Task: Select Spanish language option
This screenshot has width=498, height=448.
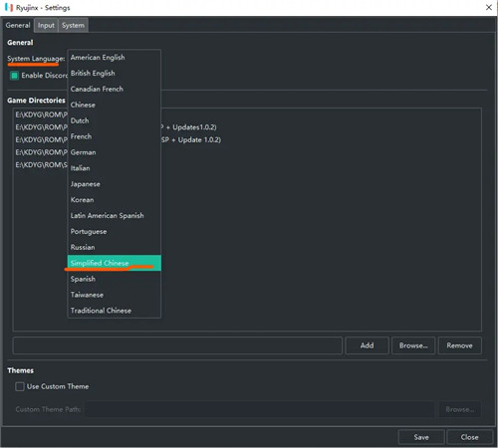Action: pos(115,279)
